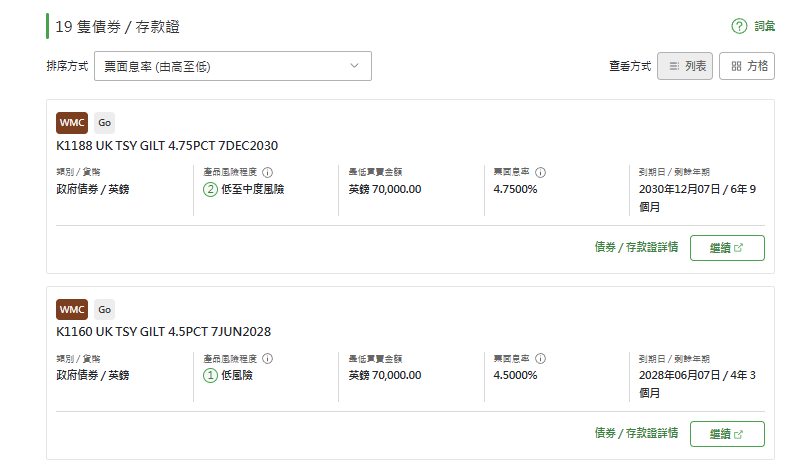Select K1188 UK TSY GILT title
The width and height of the screenshot is (796, 467).
tap(168, 146)
